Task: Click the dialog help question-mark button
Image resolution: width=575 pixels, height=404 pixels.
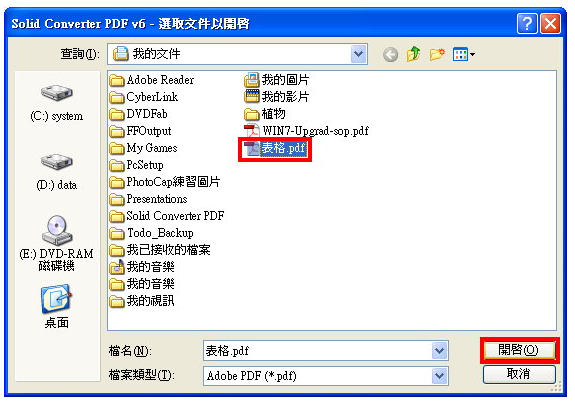Action: (x=527, y=24)
